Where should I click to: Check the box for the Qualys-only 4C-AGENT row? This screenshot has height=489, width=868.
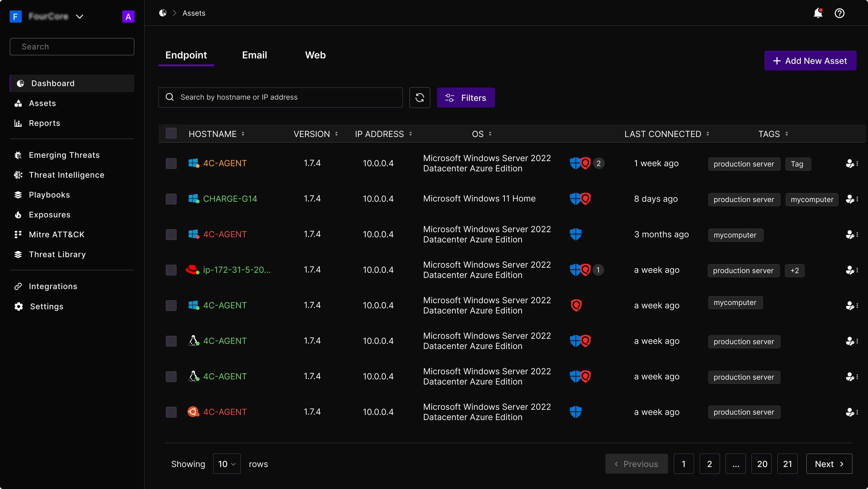coord(171,306)
